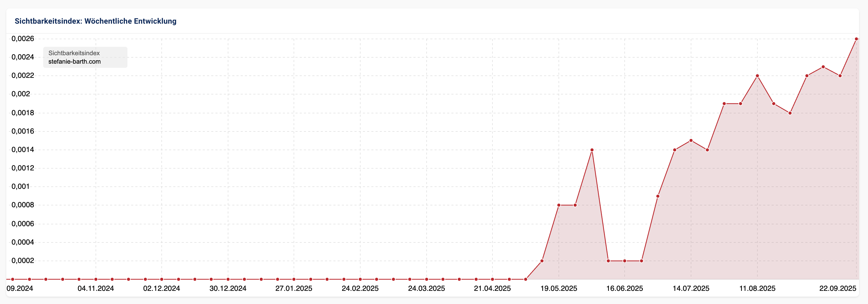Click the 0,0026 y-axis label
Image resolution: width=868 pixels, height=304 pixels.
[x=23, y=39]
